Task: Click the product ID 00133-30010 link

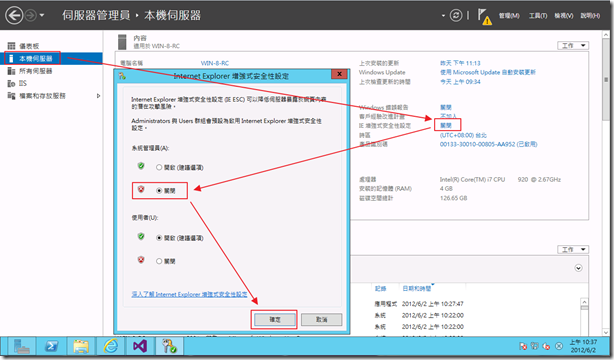Action: [488, 145]
